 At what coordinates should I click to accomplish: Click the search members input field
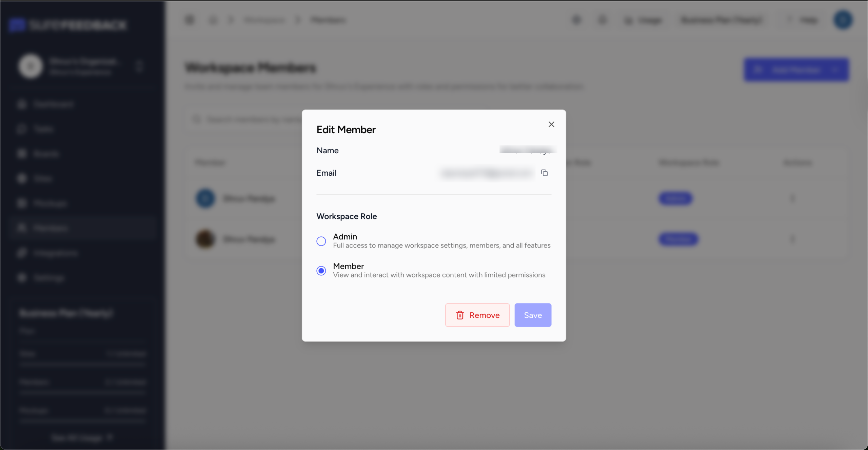251,119
